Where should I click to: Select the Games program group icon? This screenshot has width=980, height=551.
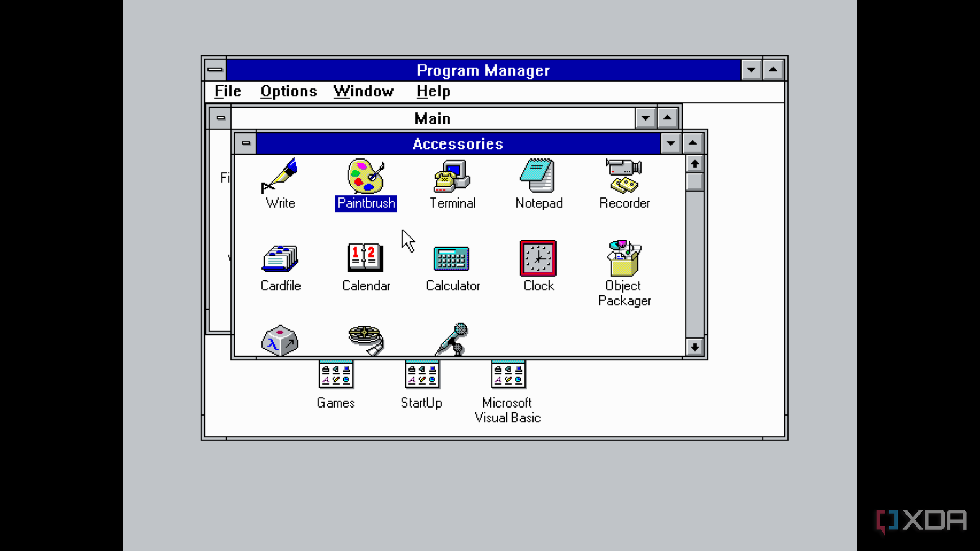pyautogui.click(x=336, y=374)
